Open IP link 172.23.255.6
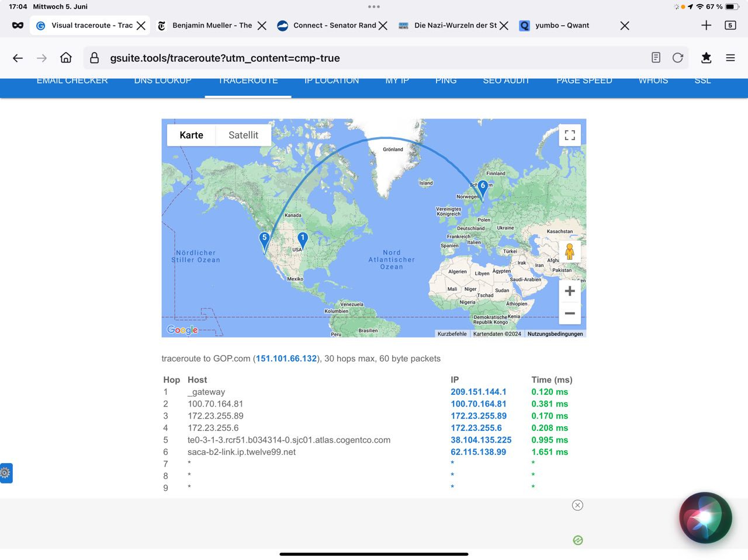 (x=476, y=428)
